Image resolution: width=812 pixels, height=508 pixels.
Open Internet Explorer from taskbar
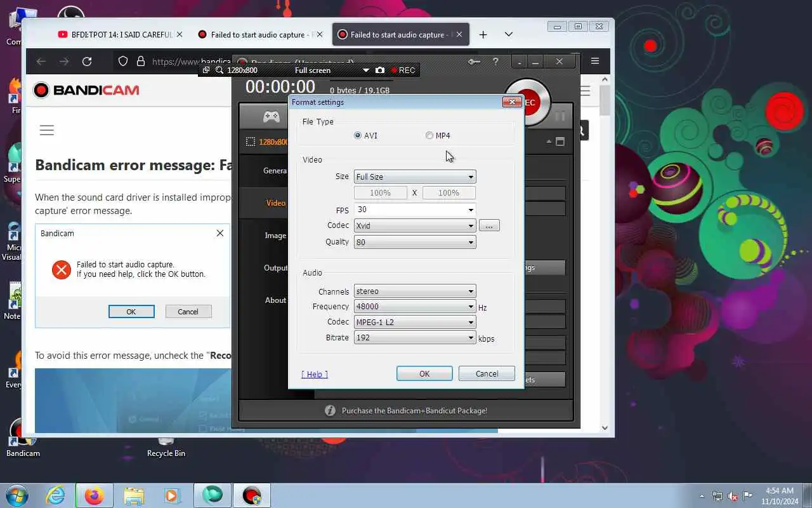click(x=56, y=495)
